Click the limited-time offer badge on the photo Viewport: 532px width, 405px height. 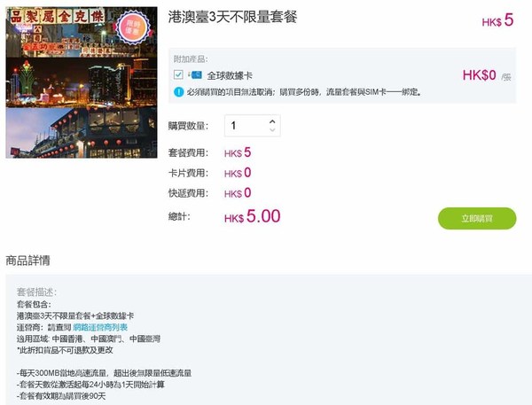[133, 27]
